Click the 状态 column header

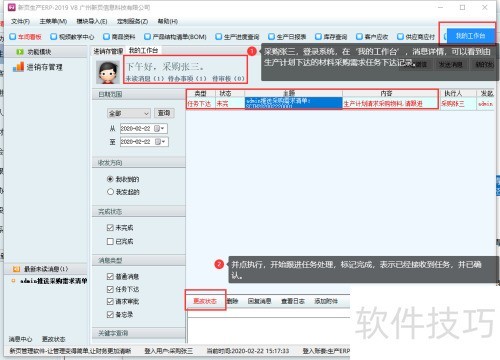[x=225, y=93]
